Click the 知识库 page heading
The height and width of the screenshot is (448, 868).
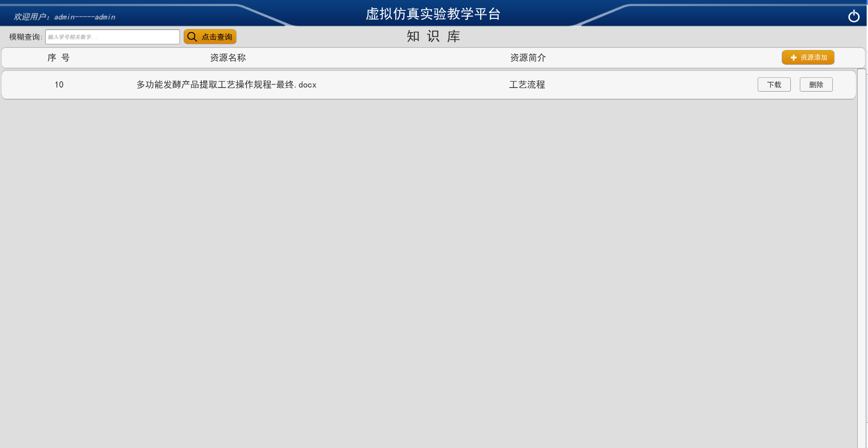pos(433,37)
